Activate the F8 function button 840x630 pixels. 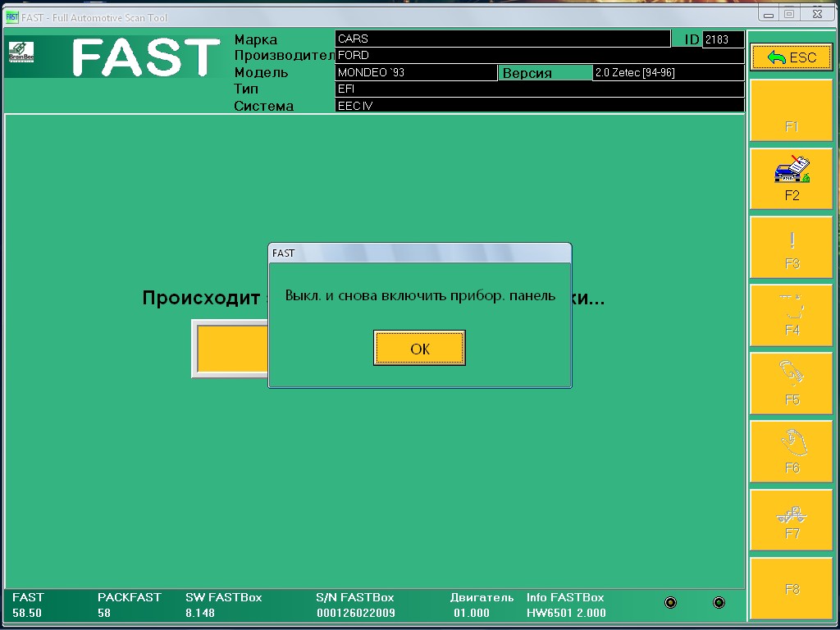[792, 587]
